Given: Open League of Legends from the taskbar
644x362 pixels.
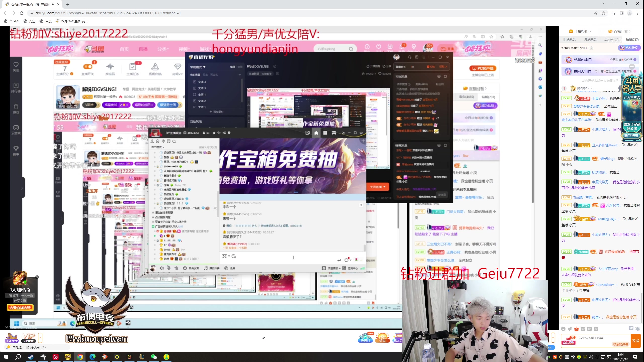Looking at the screenshot, I should click(142, 357).
